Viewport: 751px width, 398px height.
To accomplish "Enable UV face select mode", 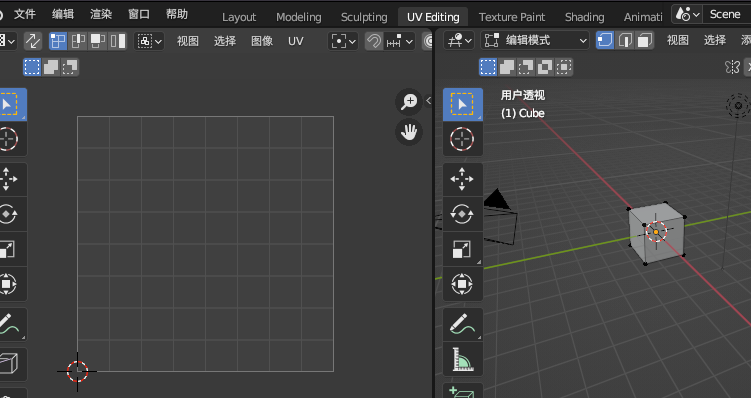I will (x=98, y=41).
